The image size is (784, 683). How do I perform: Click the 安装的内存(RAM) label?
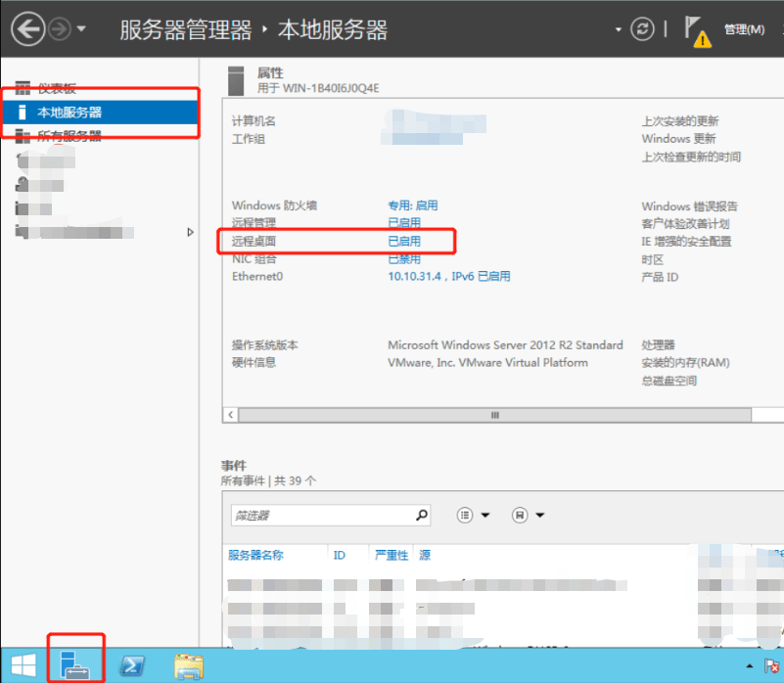point(685,362)
